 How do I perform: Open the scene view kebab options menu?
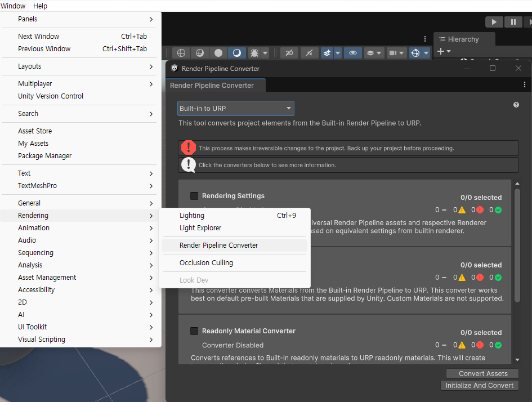click(425, 39)
